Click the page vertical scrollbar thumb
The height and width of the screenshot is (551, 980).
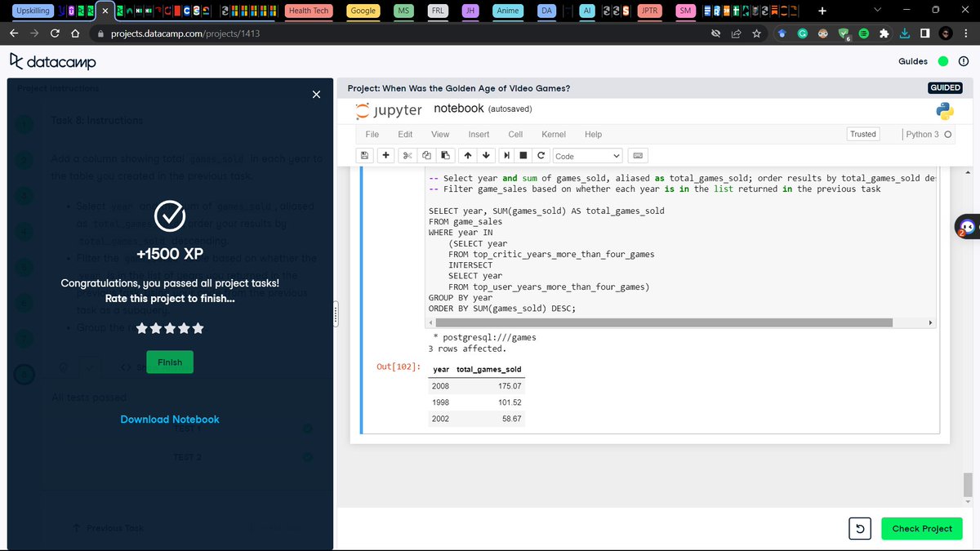pyautogui.click(x=968, y=484)
